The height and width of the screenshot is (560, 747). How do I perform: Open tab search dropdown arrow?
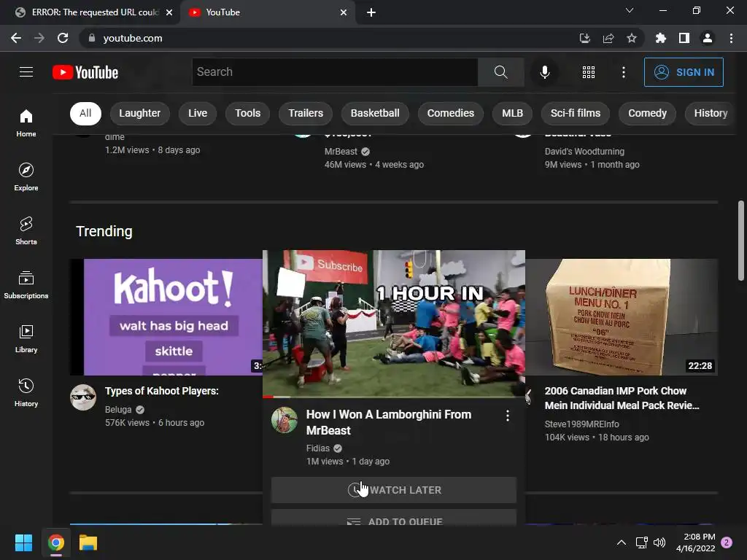[x=630, y=10]
